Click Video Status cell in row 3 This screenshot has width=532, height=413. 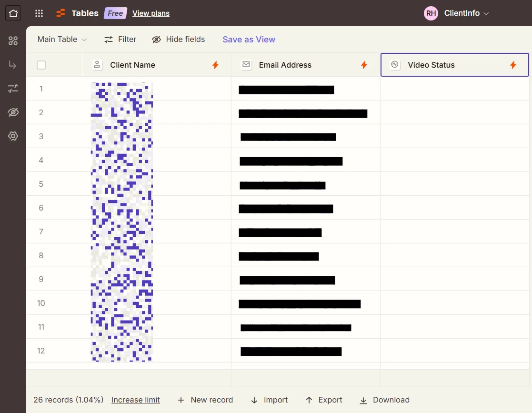click(x=455, y=136)
